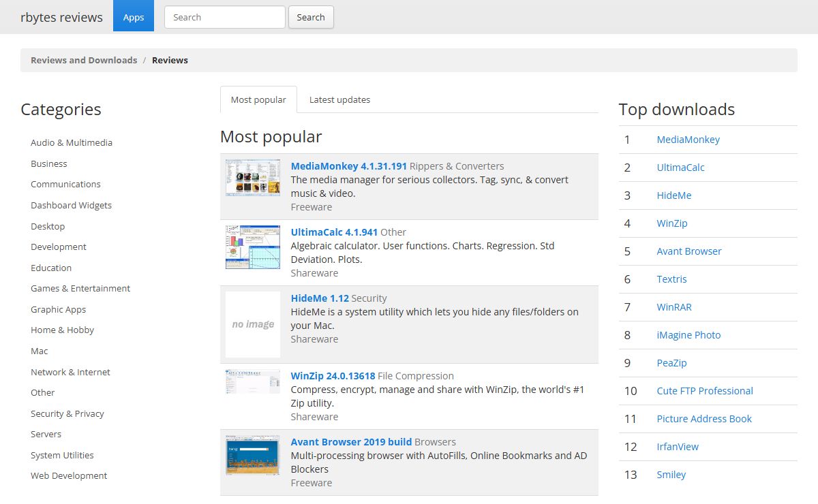Image resolution: width=818 pixels, height=504 pixels.
Task: Open the Other category in sidebar
Action: point(42,392)
